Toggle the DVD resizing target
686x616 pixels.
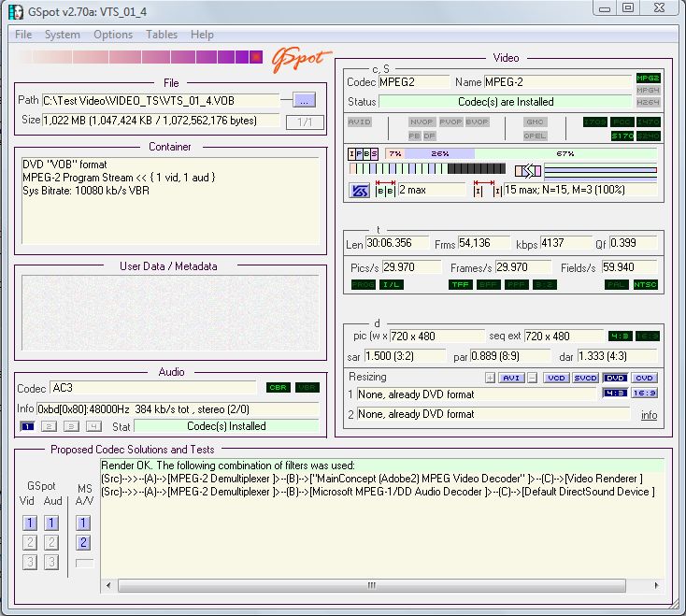(x=615, y=378)
